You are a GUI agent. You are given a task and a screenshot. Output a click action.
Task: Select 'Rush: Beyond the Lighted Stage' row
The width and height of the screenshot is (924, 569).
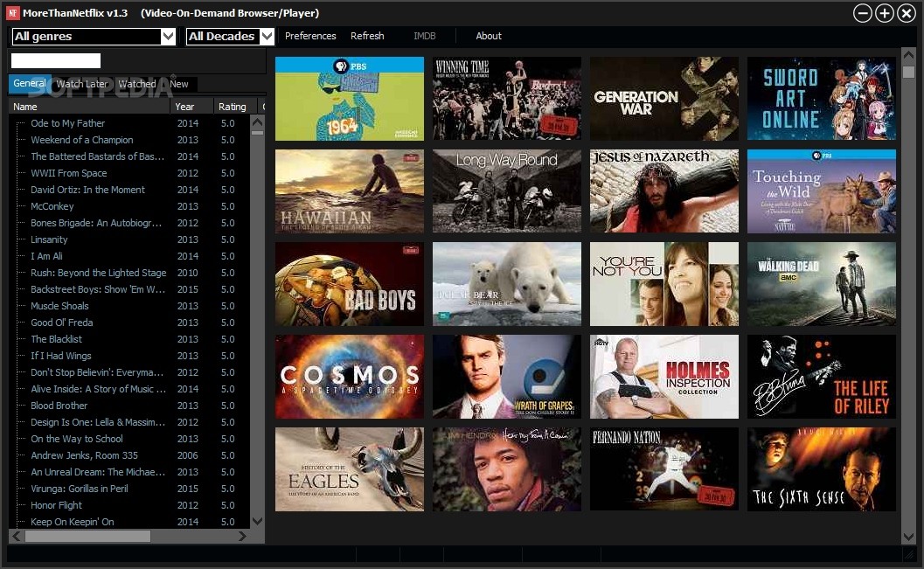[x=129, y=273]
